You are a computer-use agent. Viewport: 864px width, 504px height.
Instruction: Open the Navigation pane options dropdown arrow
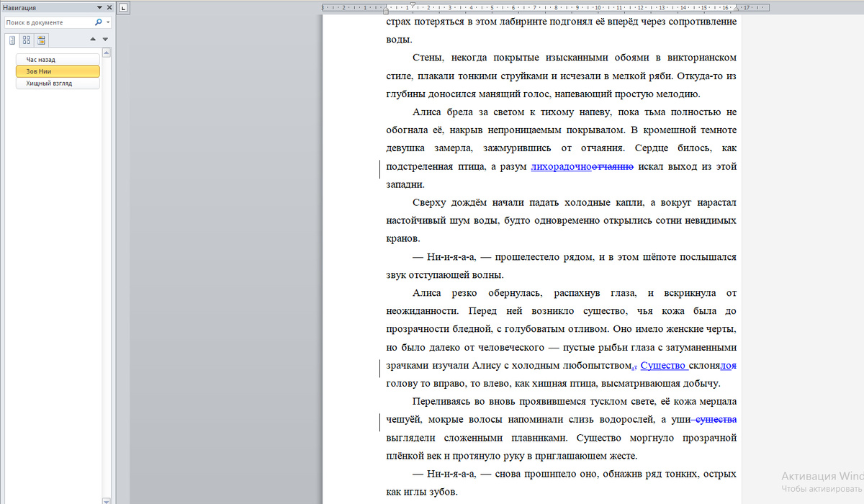[99, 8]
